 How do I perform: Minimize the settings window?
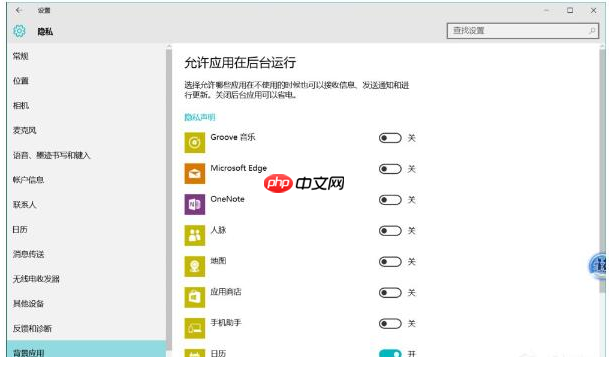(546, 10)
